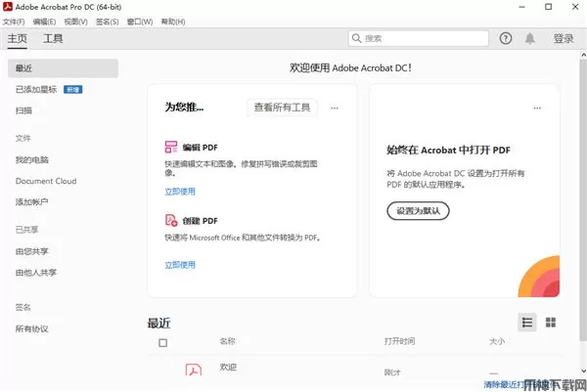Open the 窗口(W) menu
Viewport: 587px width, 392px height.
pos(140,22)
